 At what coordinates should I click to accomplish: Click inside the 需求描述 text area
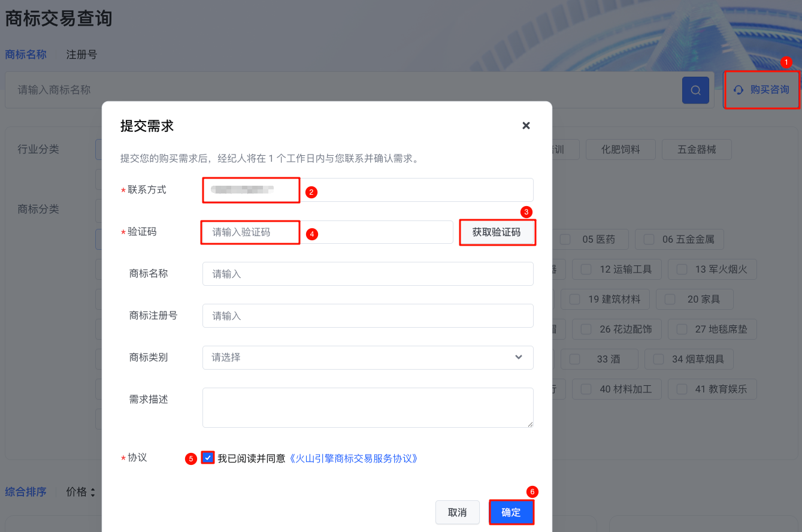click(x=368, y=407)
